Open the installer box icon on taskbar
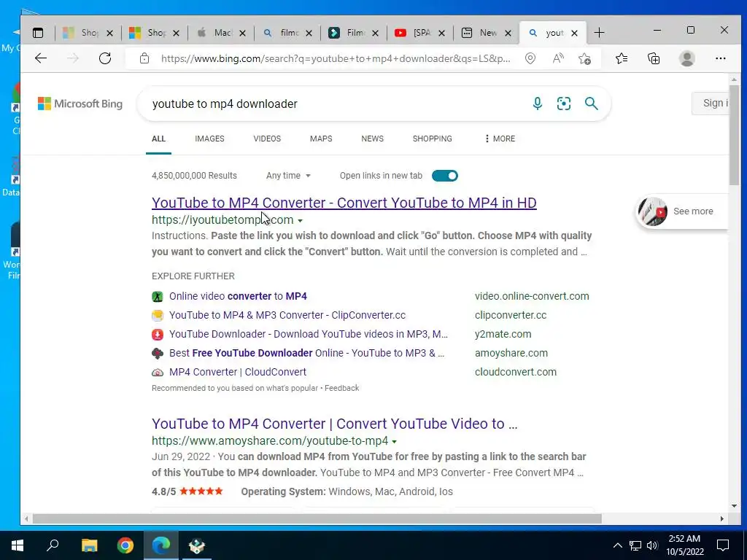 197,545
